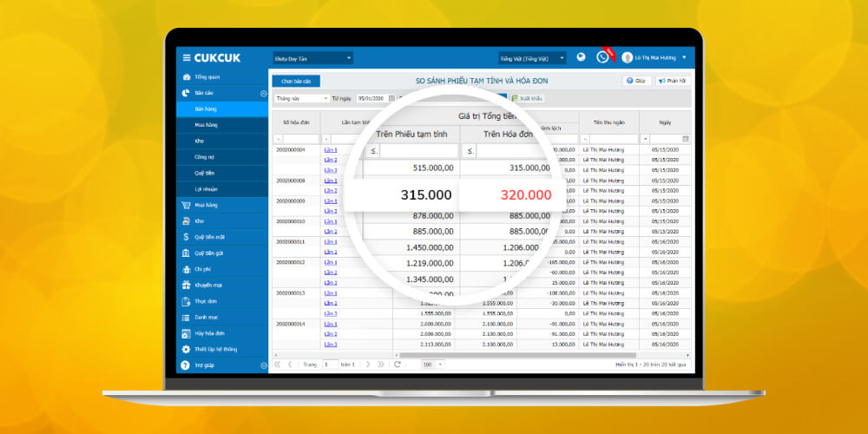
Task: Refresh the table with reload icon
Action: point(397,365)
